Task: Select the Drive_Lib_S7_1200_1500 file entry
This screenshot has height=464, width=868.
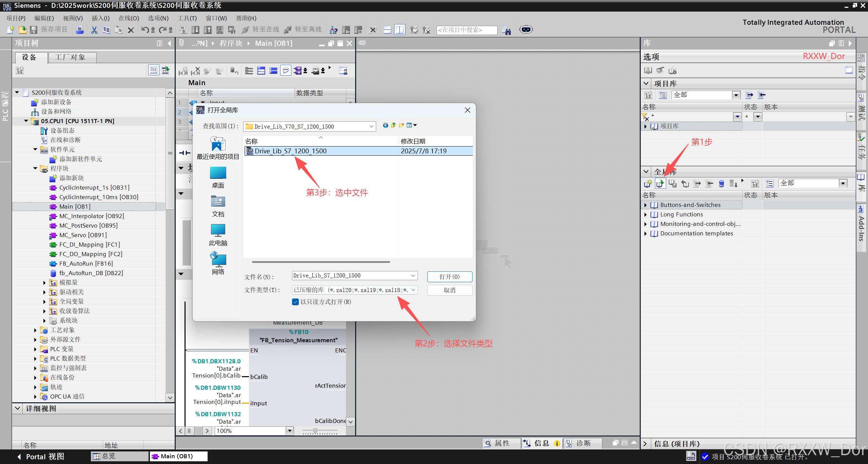Action: point(291,151)
